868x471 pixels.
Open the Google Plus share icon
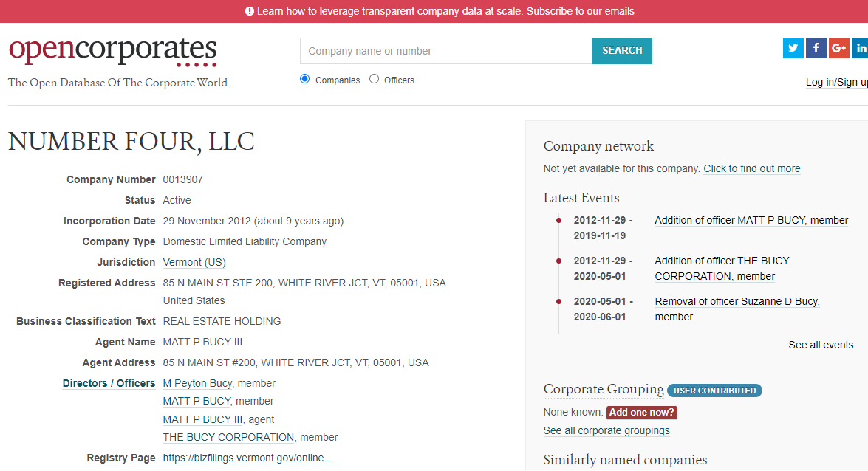(838, 48)
